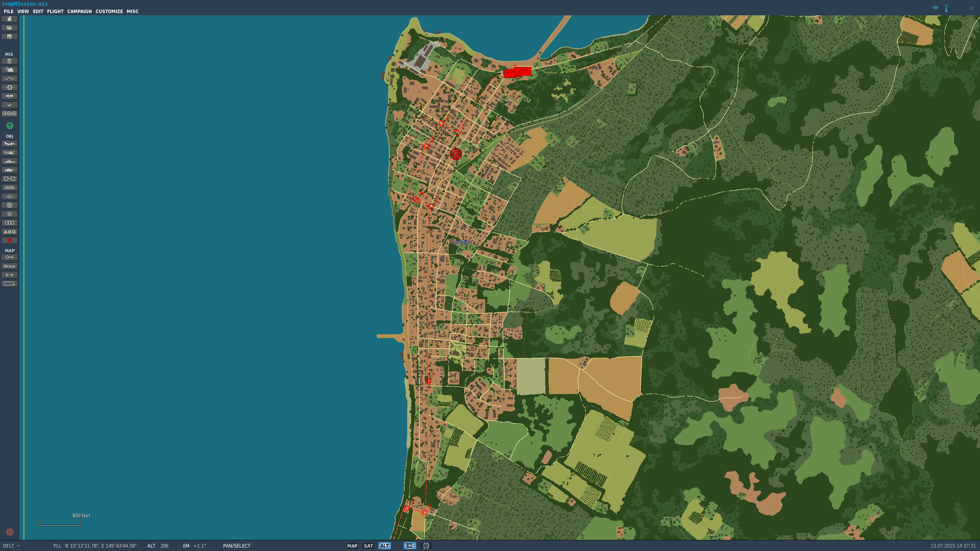The height and width of the screenshot is (551, 980).
Task: Create a new mission file
Action: tap(10, 19)
